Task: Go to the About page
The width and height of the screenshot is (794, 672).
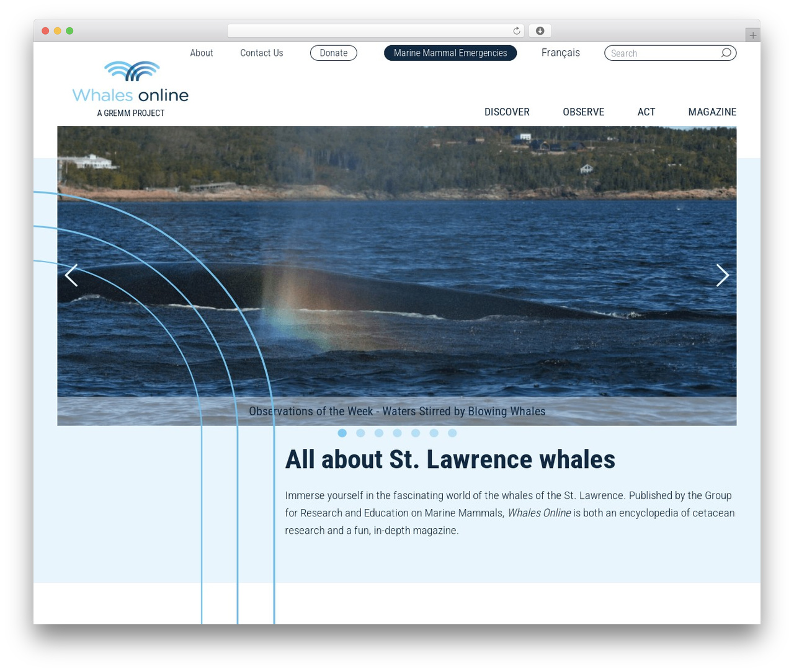Action: pos(202,53)
